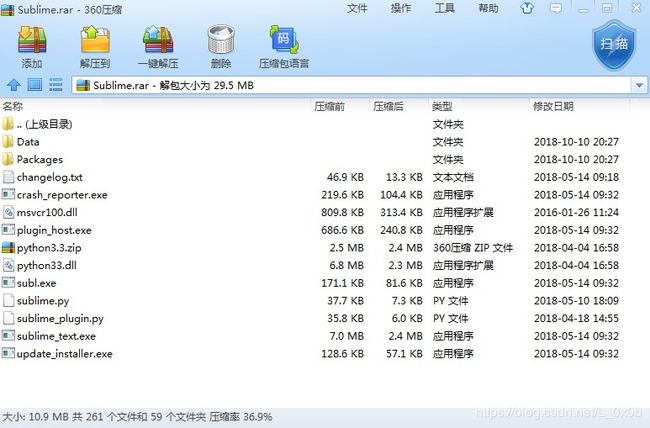Click the sublime_text.exe file icon
This screenshot has width=650, height=428.
click(x=8, y=335)
